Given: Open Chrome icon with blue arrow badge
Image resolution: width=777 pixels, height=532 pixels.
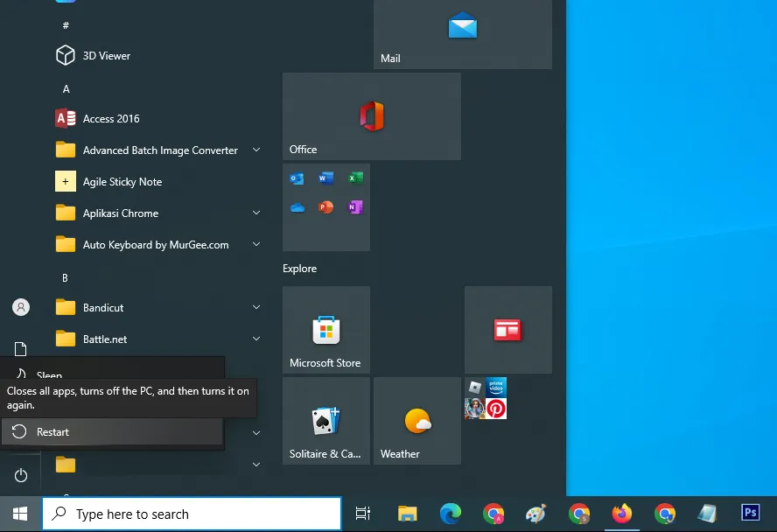Looking at the screenshot, I should tap(664, 514).
